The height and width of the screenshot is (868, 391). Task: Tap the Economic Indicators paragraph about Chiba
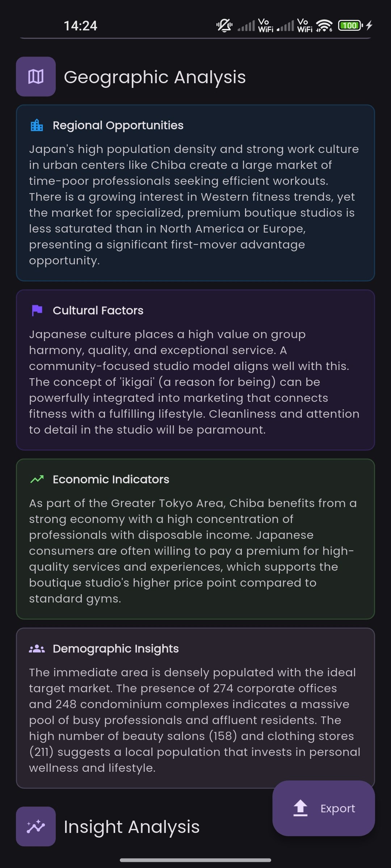point(193,551)
